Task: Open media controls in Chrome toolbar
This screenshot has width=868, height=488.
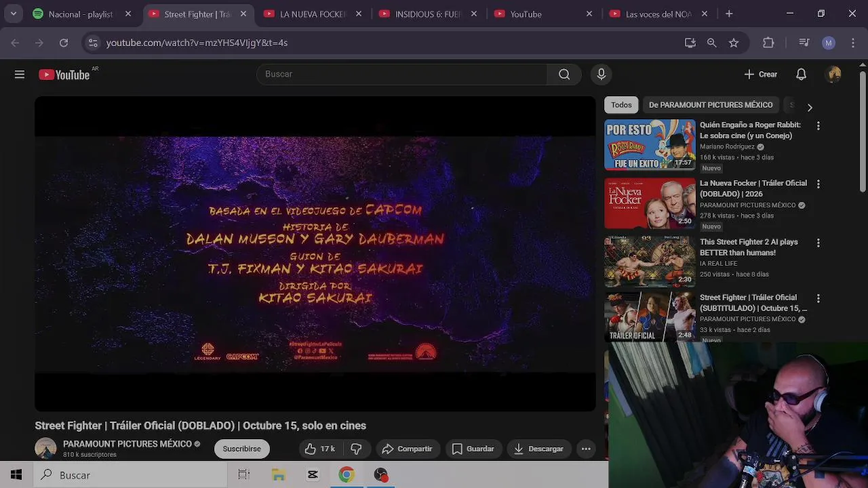Action: coord(804,43)
